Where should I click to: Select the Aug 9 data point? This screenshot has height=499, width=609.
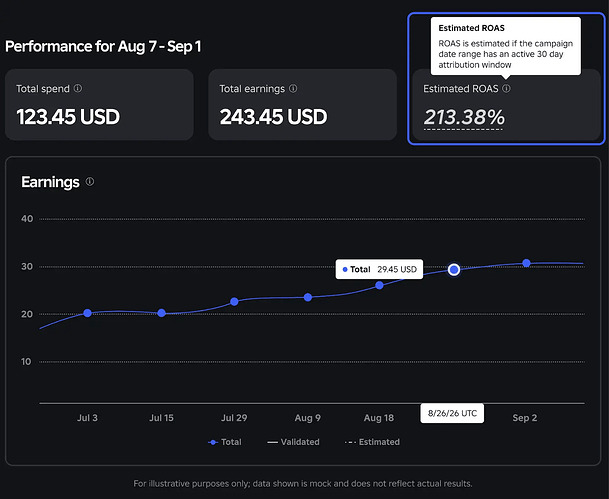click(308, 297)
